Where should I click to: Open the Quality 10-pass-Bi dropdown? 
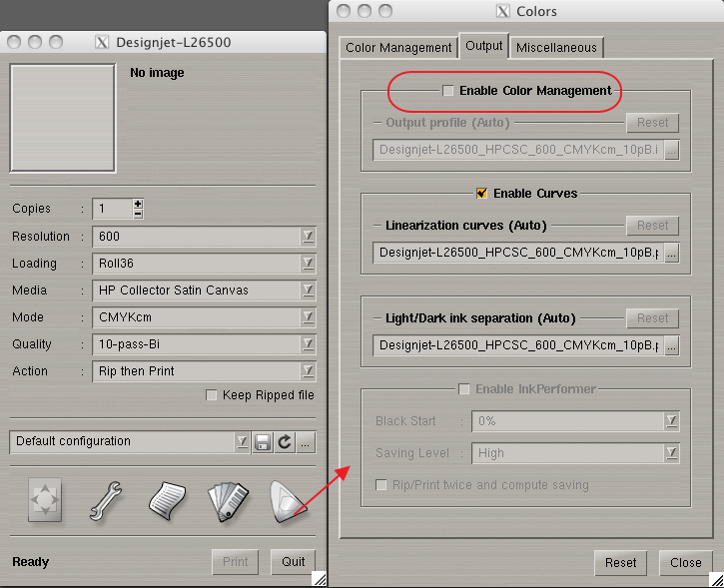(309, 344)
